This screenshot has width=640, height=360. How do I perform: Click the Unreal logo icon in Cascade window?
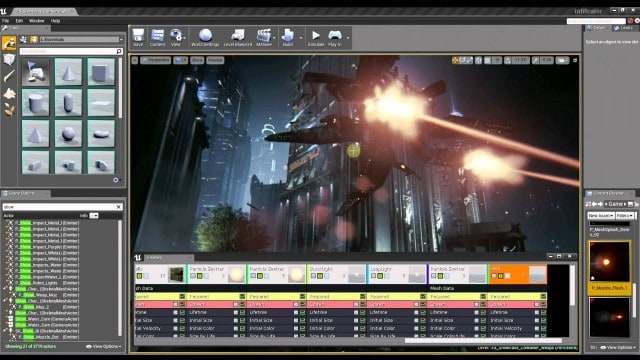tap(138, 258)
